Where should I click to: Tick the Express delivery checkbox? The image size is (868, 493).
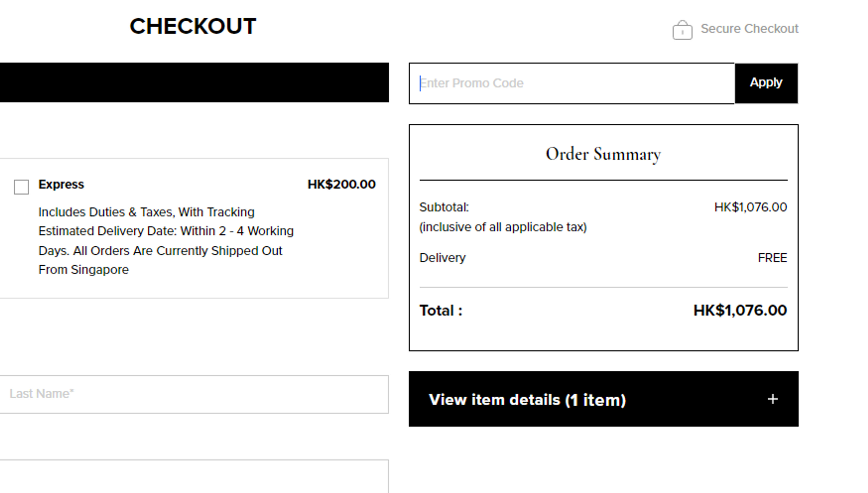pyautogui.click(x=21, y=187)
